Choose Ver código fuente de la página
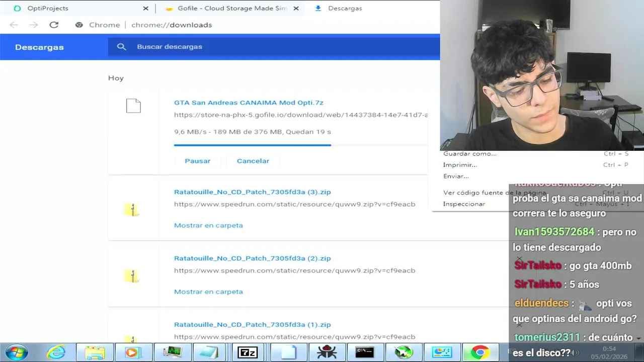The image size is (644, 362). [494, 193]
